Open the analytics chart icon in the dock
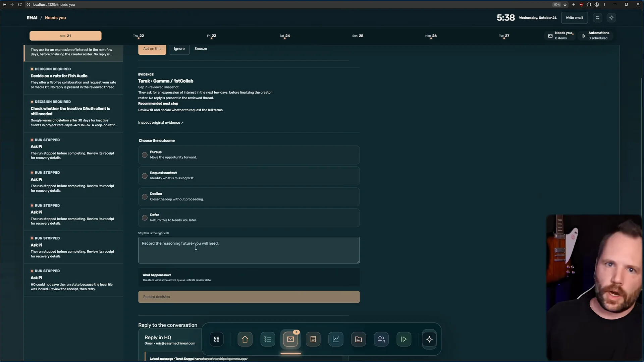 [336, 339]
